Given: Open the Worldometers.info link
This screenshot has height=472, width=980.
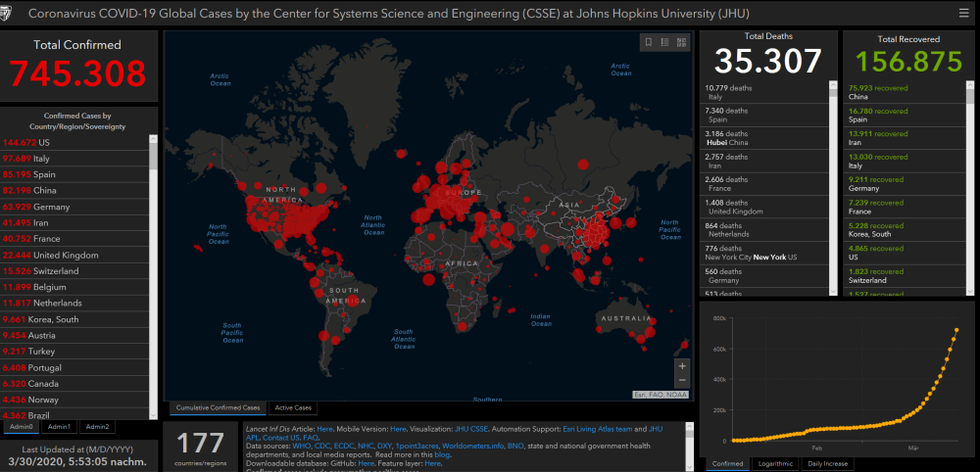Looking at the screenshot, I should coord(472,447).
